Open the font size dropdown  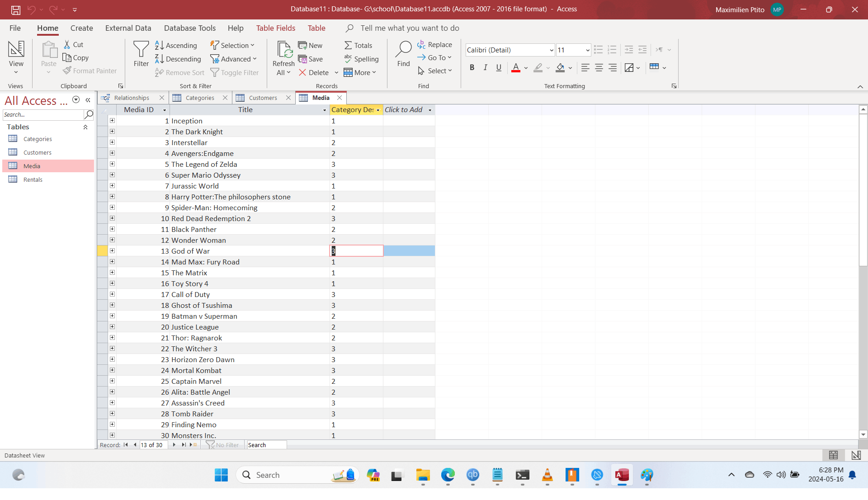pyautogui.click(x=587, y=50)
